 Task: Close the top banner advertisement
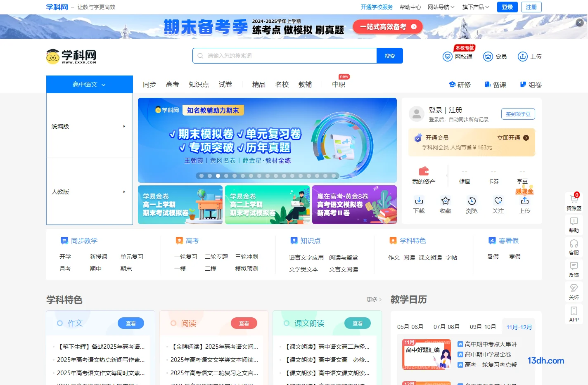(x=580, y=23)
